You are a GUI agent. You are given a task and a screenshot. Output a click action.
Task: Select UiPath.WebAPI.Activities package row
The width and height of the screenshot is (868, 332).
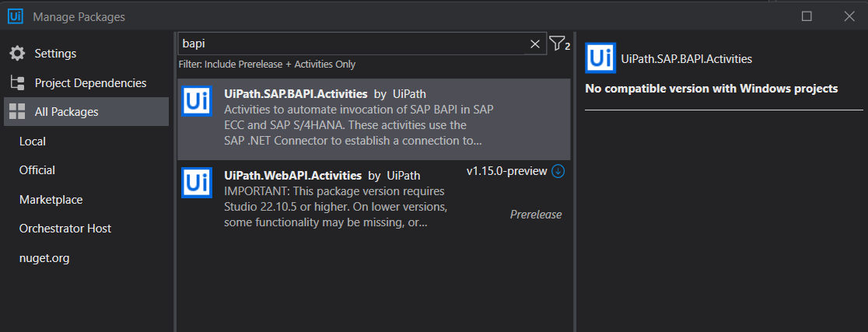373,199
